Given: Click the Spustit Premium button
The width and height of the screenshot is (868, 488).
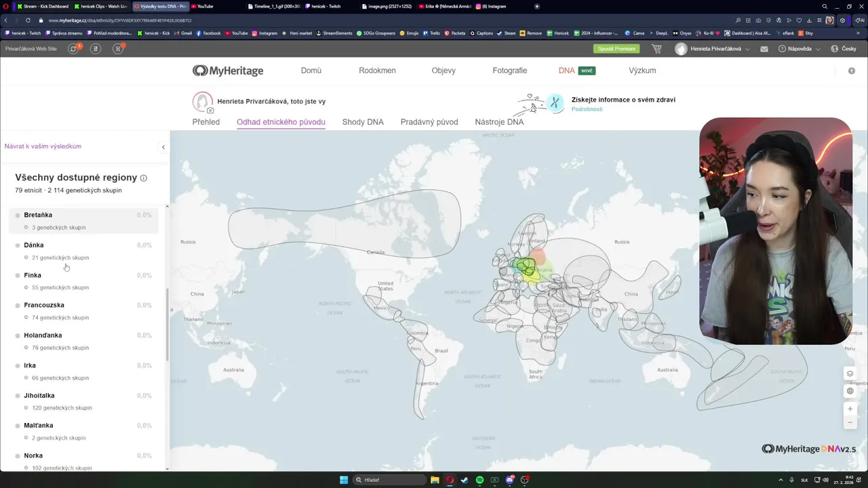Looking at the screenshot, I should 616,49.
